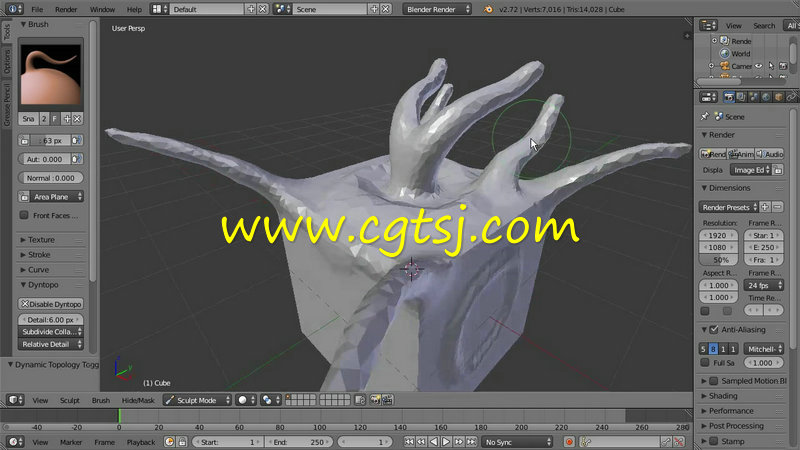800x450 pixels.
Task: Open the Sculpt Mode dropdown
Action: [x=197, y=400]
